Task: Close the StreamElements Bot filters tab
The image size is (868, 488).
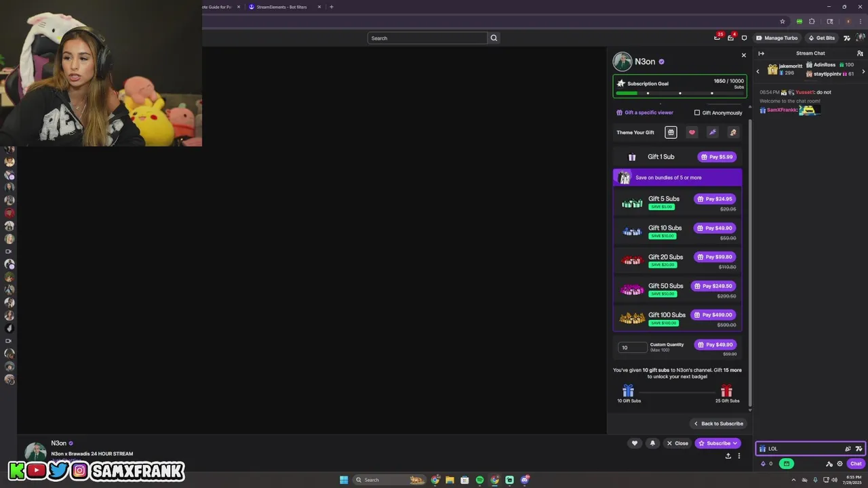Action: [x=319, y=7]
